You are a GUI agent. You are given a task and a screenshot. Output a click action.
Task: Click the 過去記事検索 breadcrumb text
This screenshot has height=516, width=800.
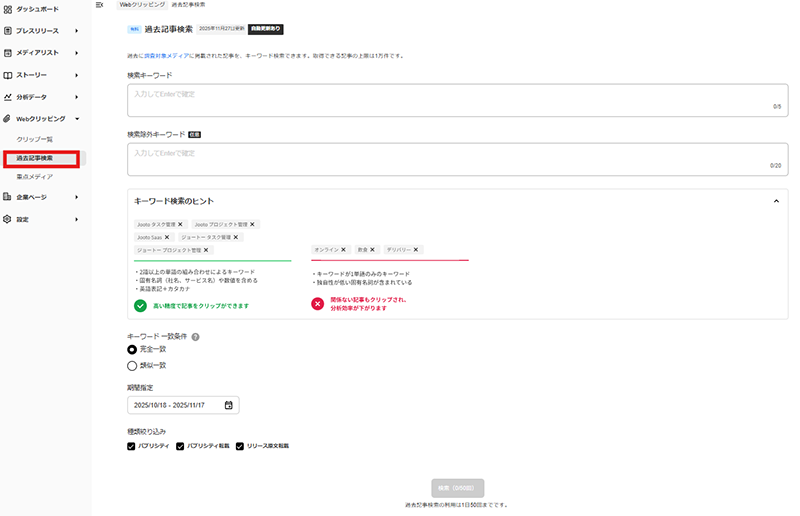pyautogui.click(x=188, y=5)
